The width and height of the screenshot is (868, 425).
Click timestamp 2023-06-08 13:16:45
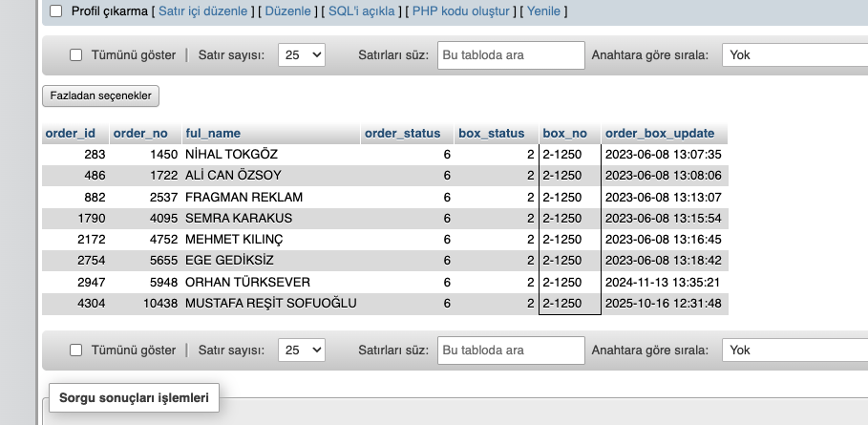[x=664, y=240]
